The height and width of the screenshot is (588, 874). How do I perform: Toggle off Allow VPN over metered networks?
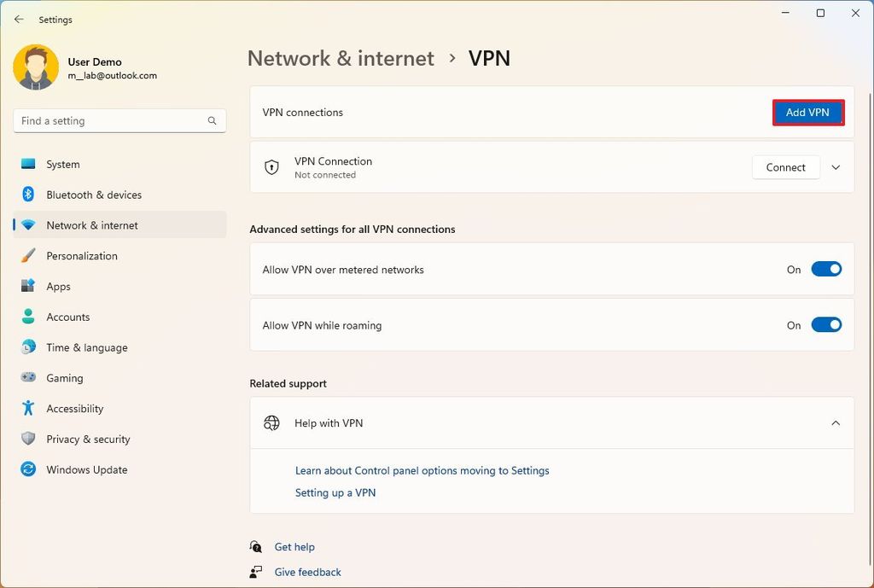click(825, 268)
